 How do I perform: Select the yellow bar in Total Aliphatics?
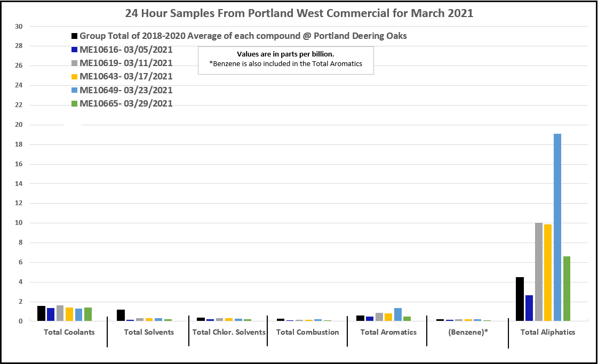pyautogui.click(x=548, y=272)
